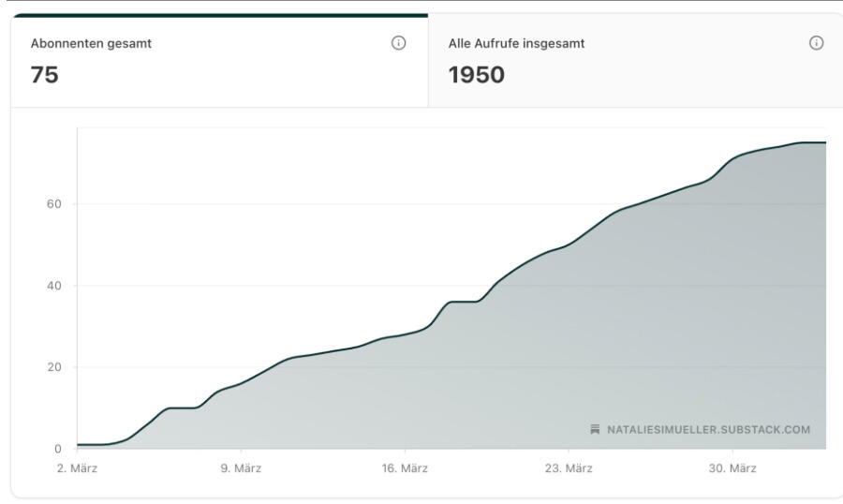Select the 9. März date label
The height and width of the screenshot is (504, 843).
(x=241, y=468)
